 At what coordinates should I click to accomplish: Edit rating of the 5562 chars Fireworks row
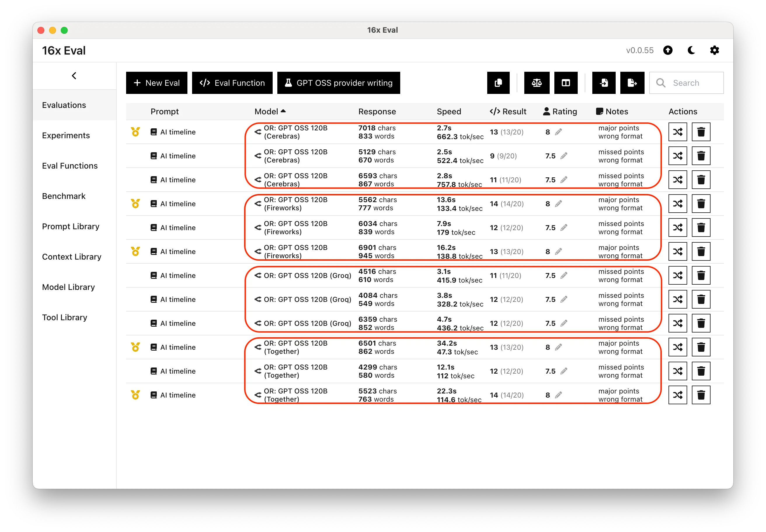point(558,204)
